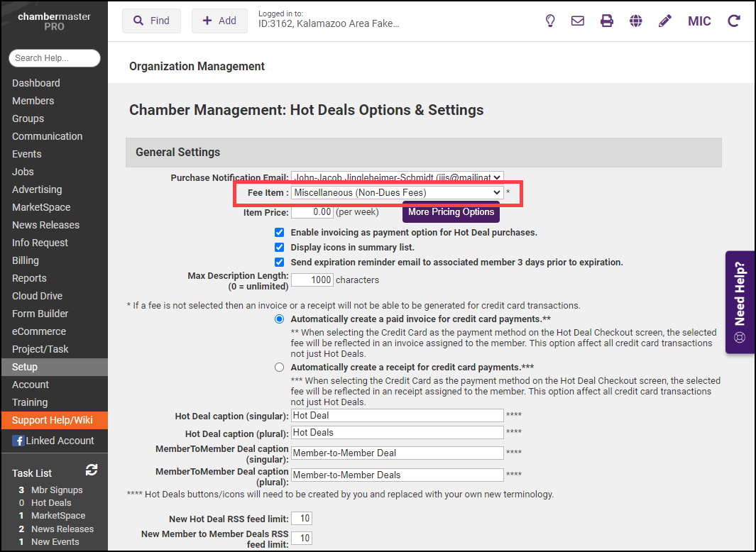Click the lightbulb icon in top toolbar
This screenshot has width=756, height=552.
click(549, 21)
